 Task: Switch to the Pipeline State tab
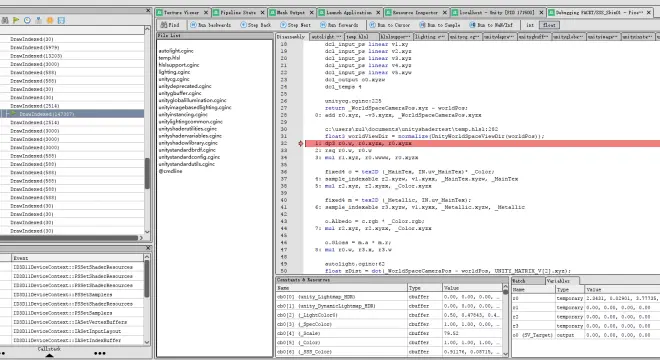[238, 13]
